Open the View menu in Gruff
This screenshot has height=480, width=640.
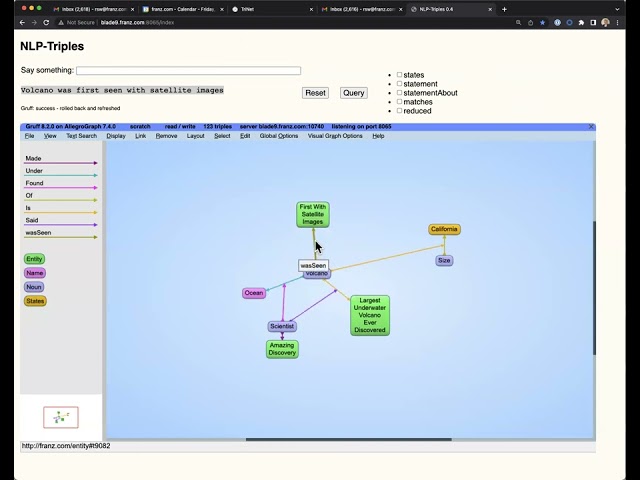pos(50,136)
